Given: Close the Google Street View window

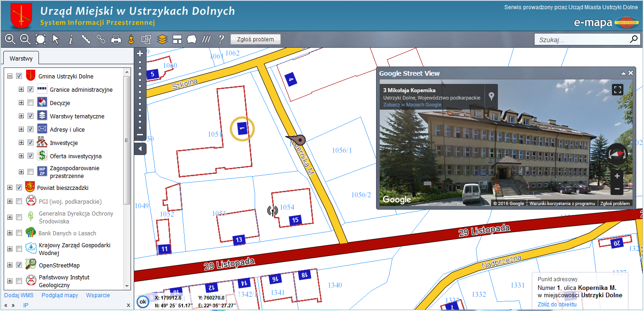Looking at the screenshot, I should pos(631,73).
